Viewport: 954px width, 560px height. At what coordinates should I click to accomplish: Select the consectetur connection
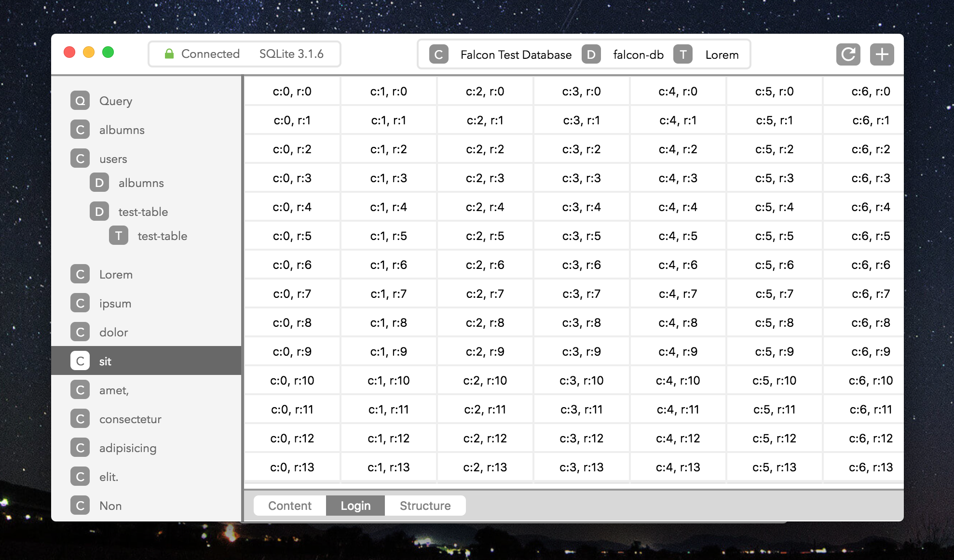(130, 419)
